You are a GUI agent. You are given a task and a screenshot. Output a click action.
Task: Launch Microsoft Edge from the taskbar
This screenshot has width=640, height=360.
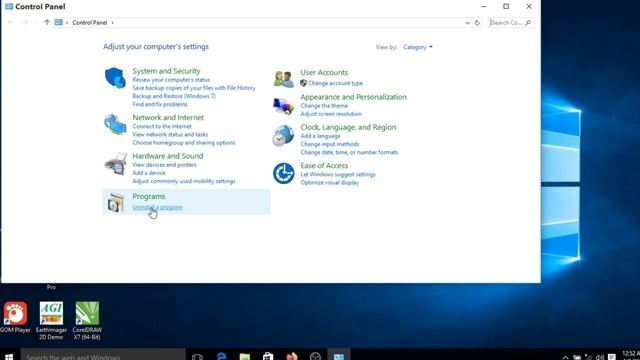tap(222, 356)
